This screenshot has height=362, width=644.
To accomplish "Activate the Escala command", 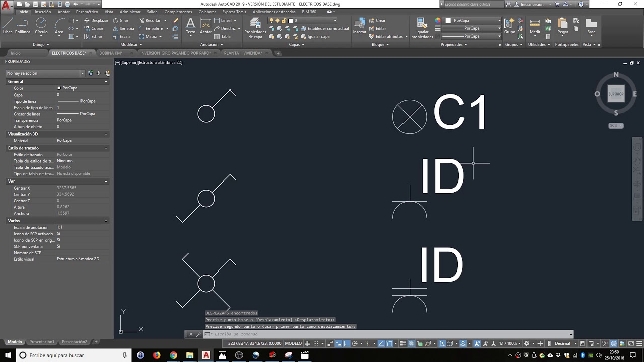I will 121,36.
